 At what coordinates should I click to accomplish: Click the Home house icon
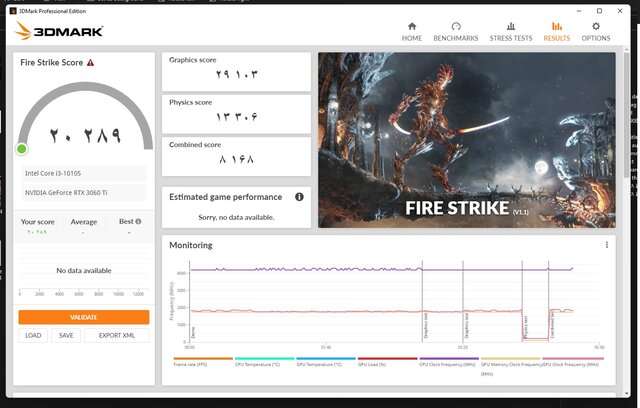pyautogui.click(x=412, y=26)
